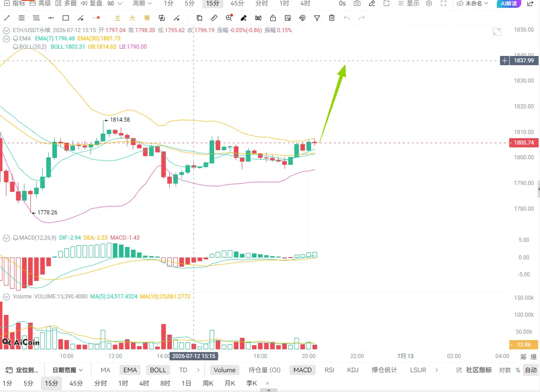The image size is (540, 392).
Task: Toggle the hide drawings eye-link icon
Action: pyautogui.click(x=302, y=18)
